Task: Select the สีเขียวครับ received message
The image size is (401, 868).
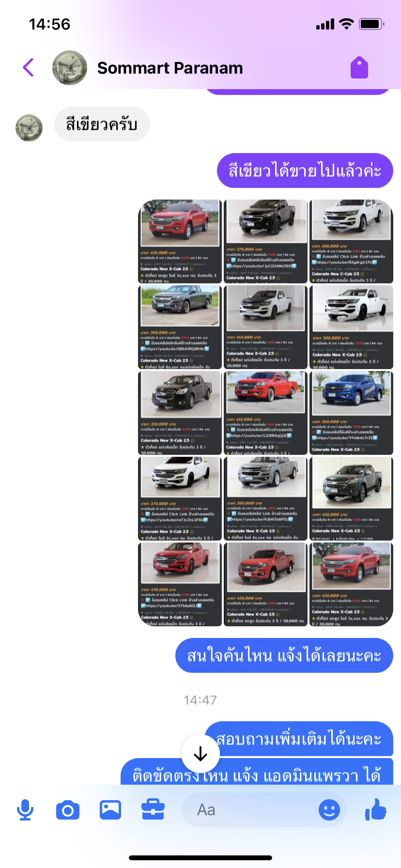Action: pyautogui.click(x=102, y=124)
